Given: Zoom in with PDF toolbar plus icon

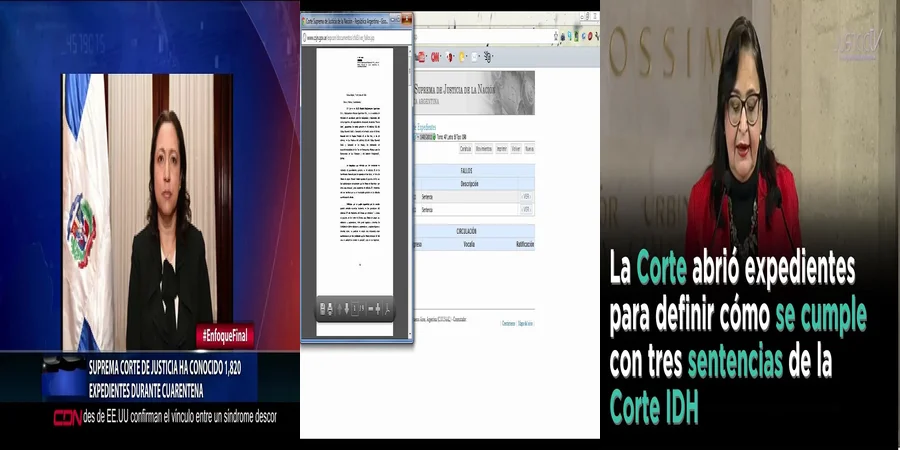Looking at the screenshot, I should (378, 309).
